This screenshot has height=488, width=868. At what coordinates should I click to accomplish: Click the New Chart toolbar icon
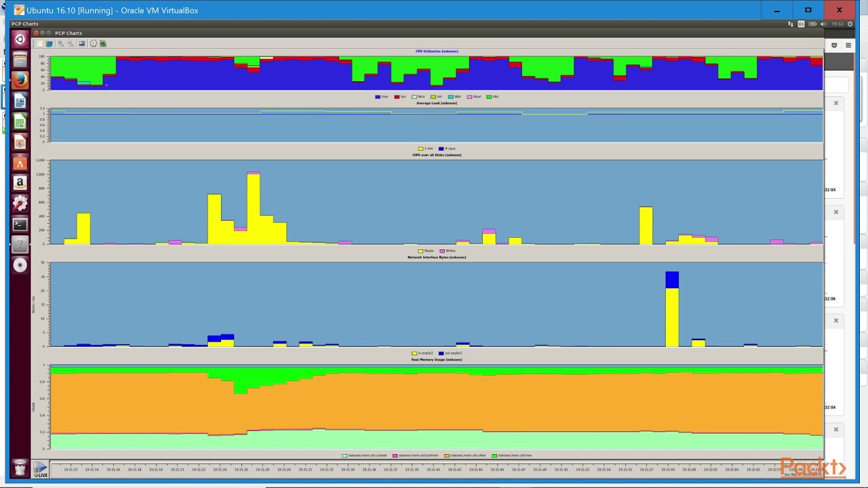(39, 43)
